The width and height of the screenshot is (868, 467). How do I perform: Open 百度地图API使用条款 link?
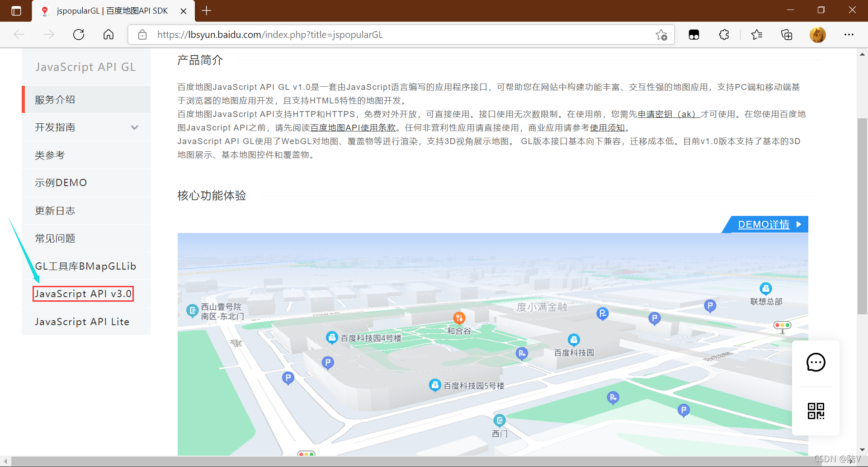[353, 127]
